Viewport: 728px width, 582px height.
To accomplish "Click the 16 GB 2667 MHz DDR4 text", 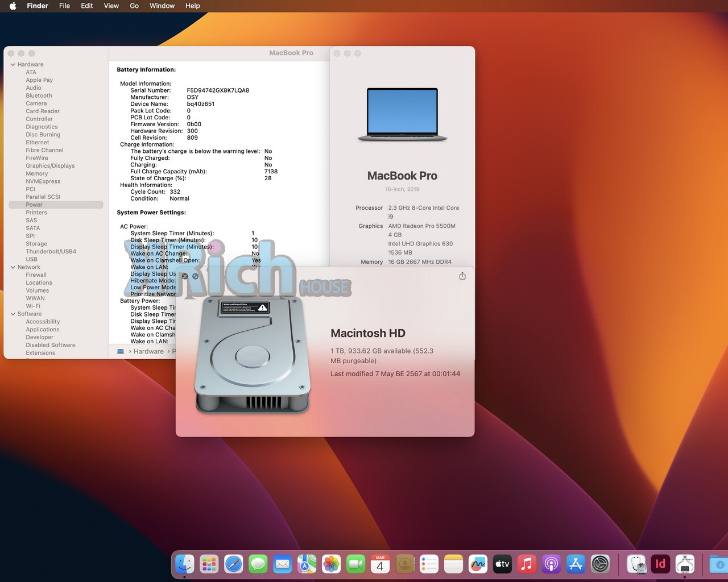I will pyautogui.click(x=420, y=262).
